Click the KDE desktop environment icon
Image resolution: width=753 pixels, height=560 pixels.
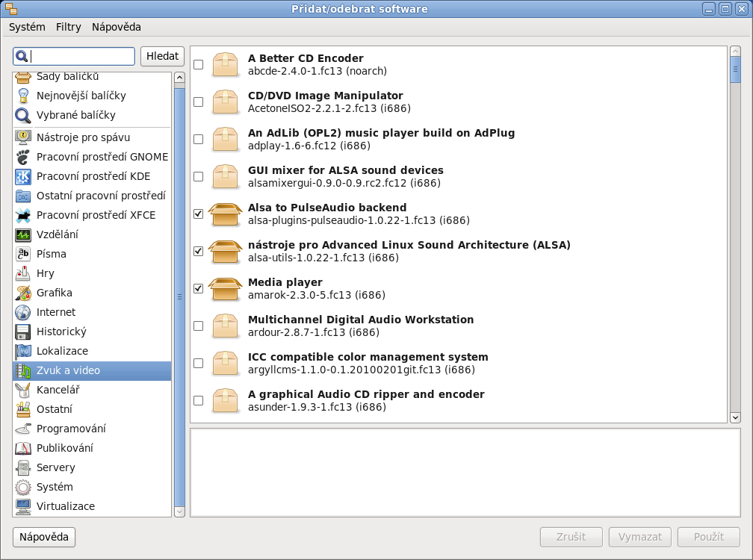tap(23, 177)
